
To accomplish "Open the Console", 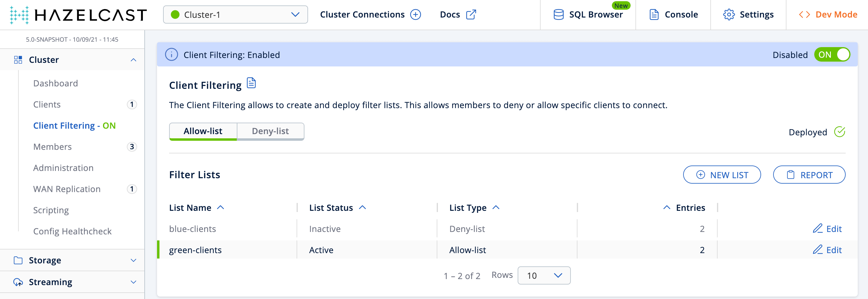I will pos(673,14).
